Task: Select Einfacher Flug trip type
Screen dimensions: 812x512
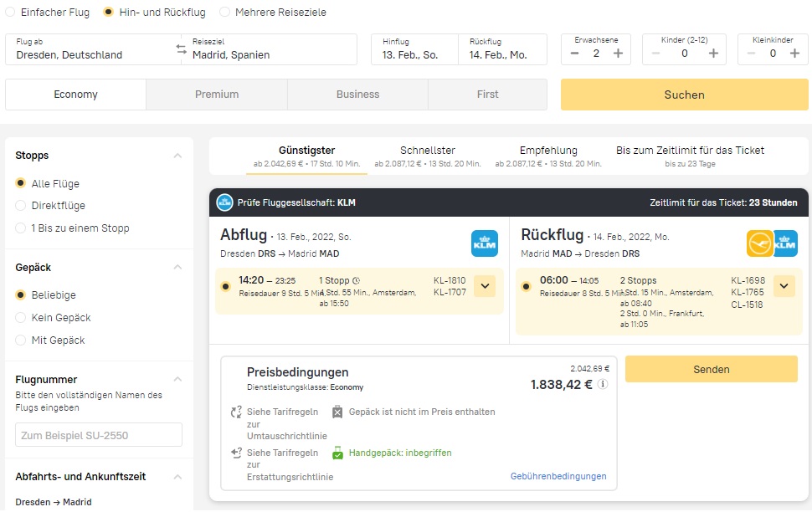Action: [9, 13]
